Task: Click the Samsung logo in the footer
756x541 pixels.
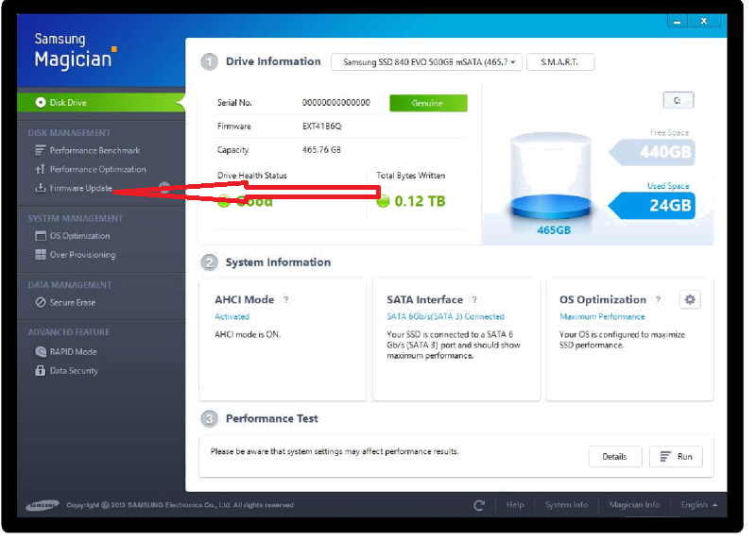Action: (42, 505)
